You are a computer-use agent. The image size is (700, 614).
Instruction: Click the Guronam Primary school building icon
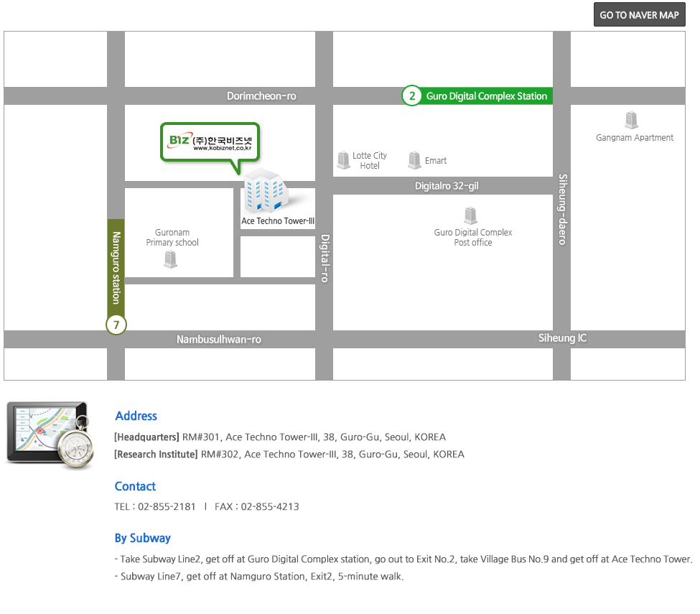170,259
